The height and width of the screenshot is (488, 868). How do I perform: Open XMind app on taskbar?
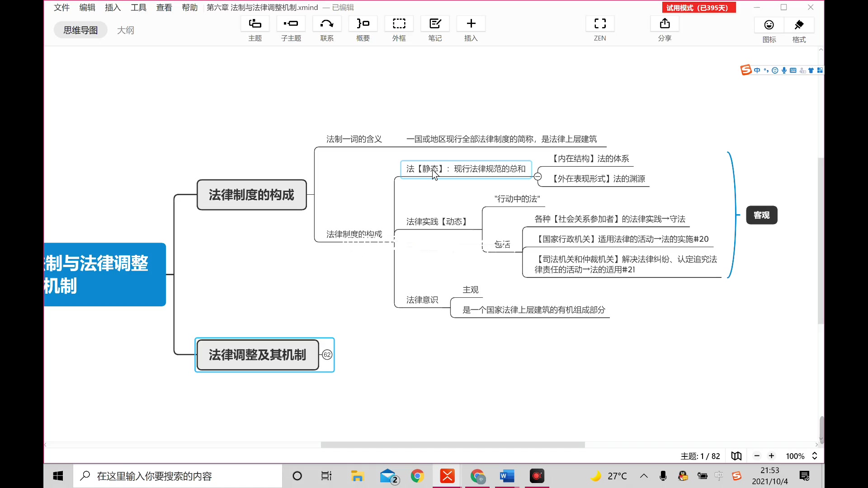(447, 476)
